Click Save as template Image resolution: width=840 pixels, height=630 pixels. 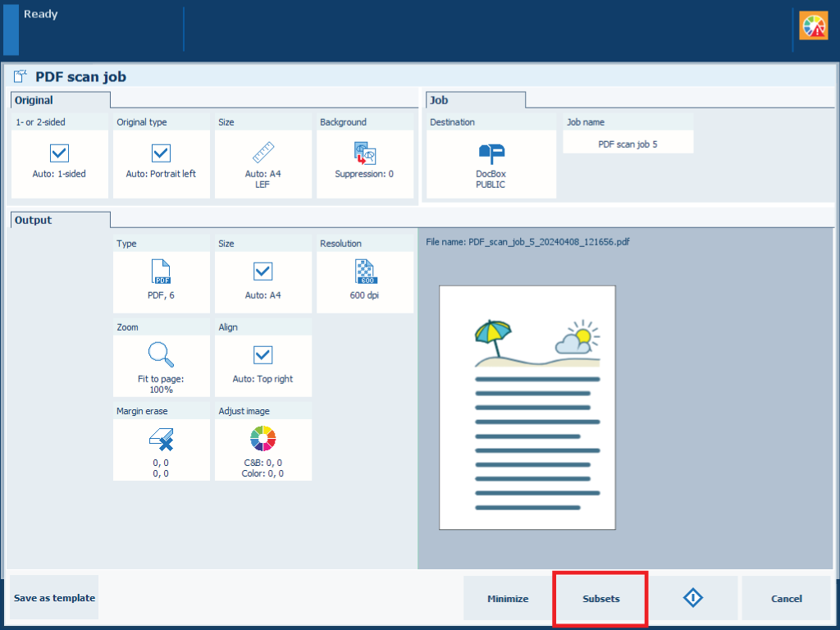[x=54, y=598]
